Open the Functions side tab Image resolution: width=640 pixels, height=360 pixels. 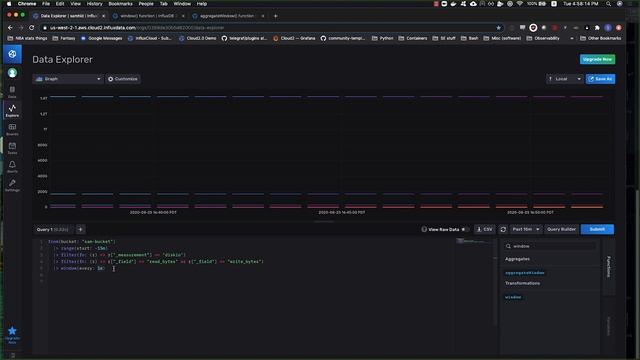tap(609, 266)
